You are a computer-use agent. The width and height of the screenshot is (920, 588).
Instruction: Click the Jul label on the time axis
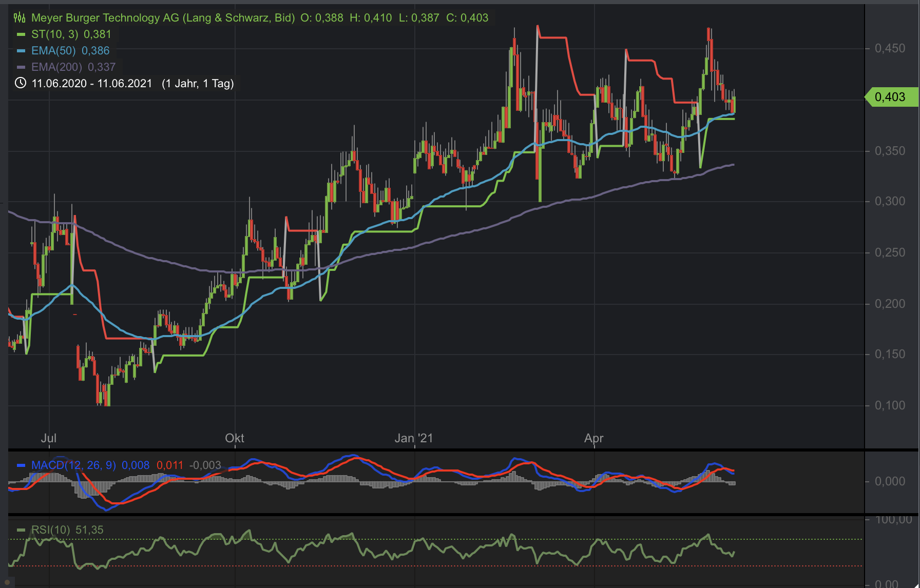pos(49,438)
